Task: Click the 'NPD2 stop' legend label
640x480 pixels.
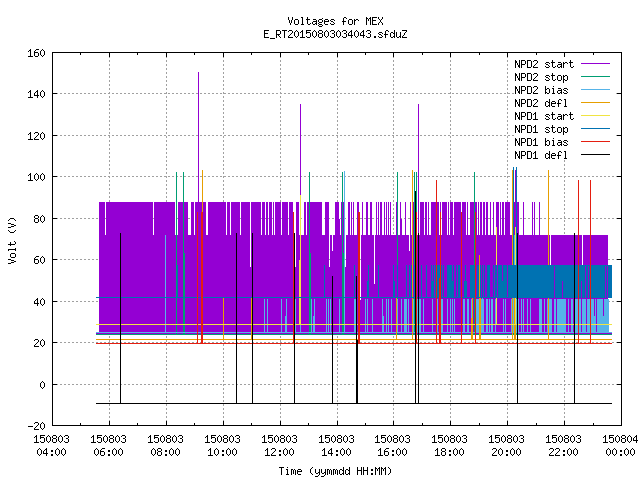Action: tap(541, 77)
